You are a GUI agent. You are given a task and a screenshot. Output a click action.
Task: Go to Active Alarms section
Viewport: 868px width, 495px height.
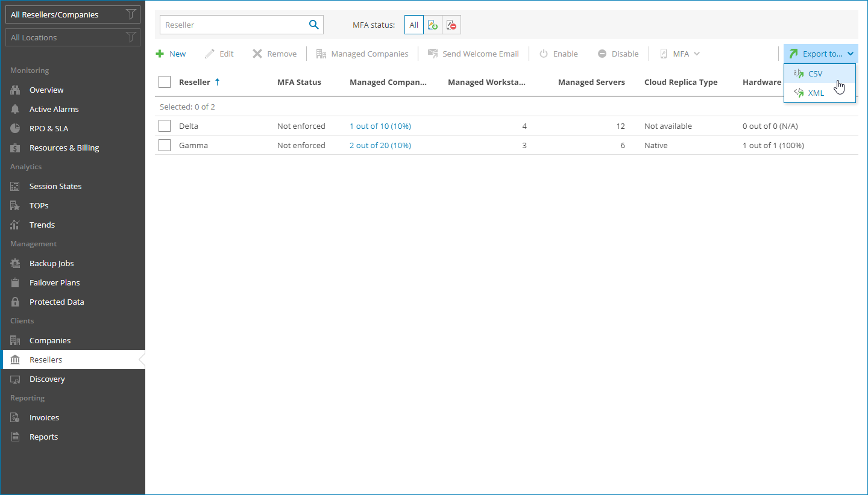click(x=73, y=109)
